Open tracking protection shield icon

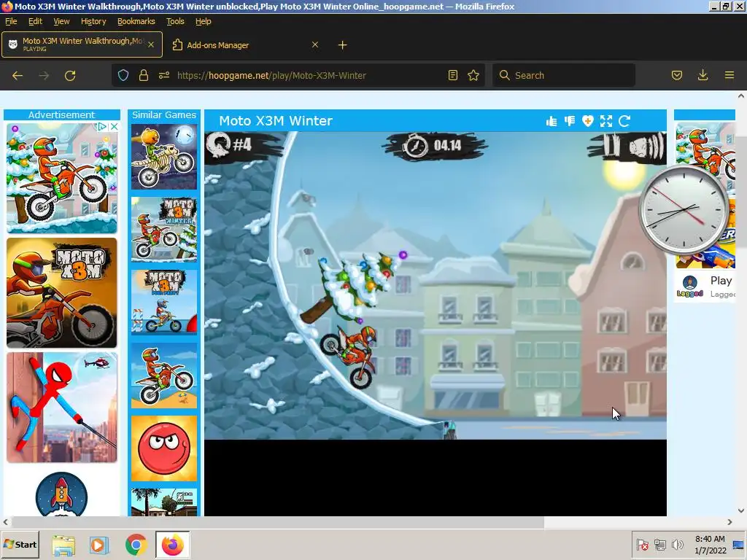coord(123,75)
